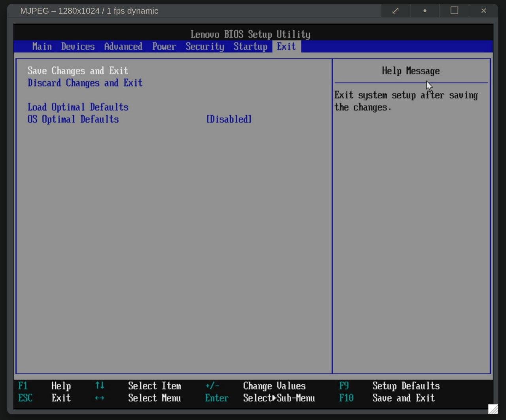Click the MJPEG 1280x1024 window title text
Image resolution: width=506 pixels, height=420 pixels.
[89, 11]
